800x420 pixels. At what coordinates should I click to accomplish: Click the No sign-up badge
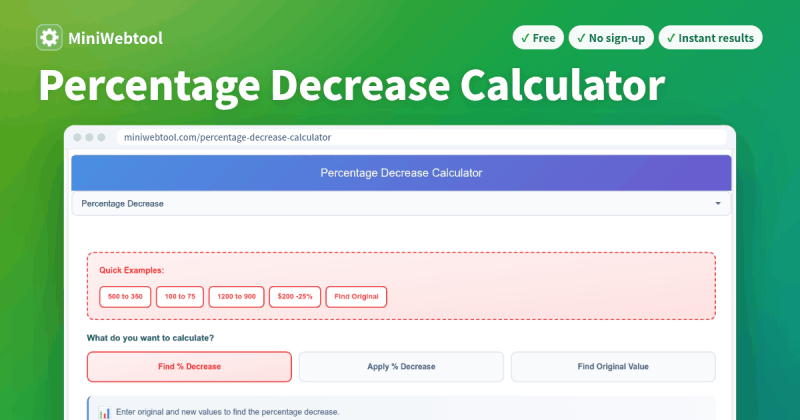(611, 38)
